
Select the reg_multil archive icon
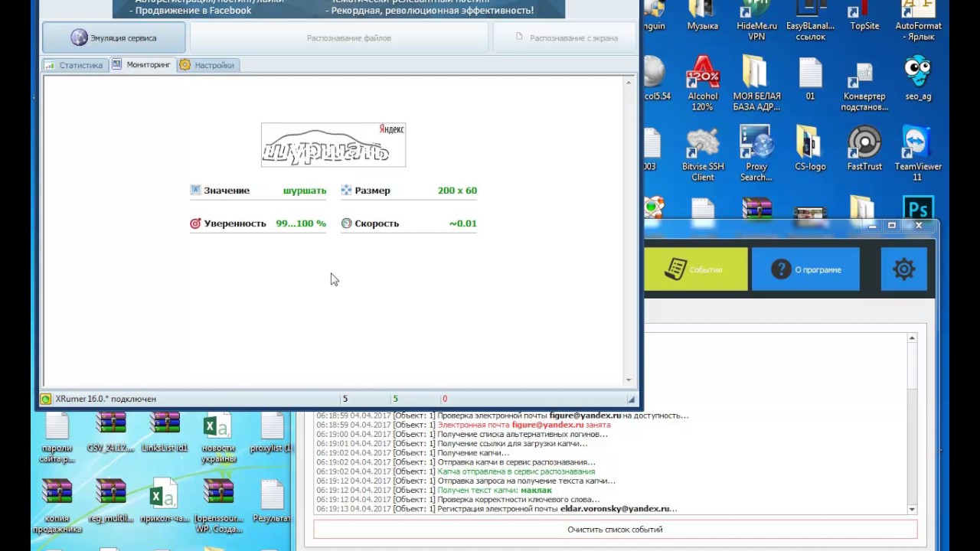111,500
